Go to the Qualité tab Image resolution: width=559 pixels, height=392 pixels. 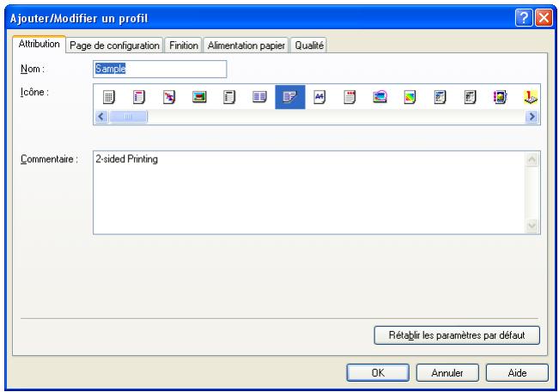click(309, 45)
